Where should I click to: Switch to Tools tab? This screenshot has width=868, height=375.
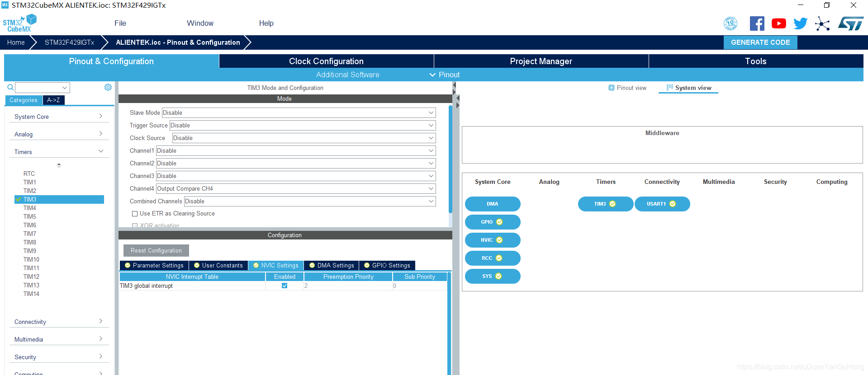[x=756, y=61]
